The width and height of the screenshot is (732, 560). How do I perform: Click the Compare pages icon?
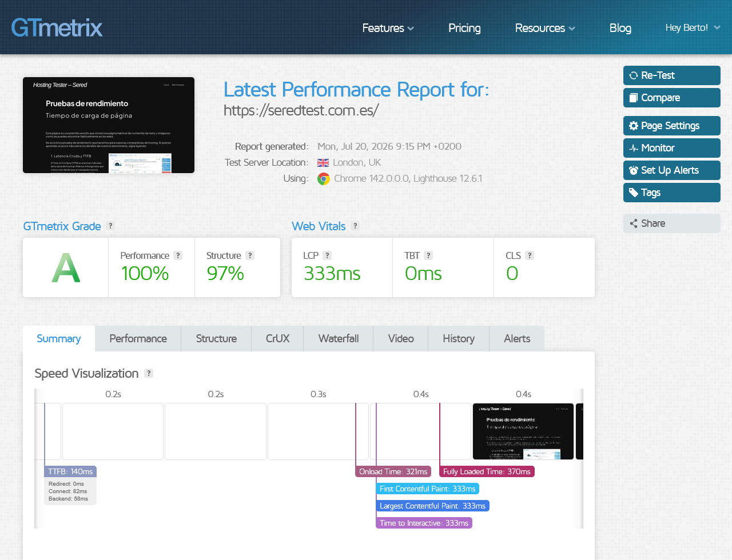634,98
